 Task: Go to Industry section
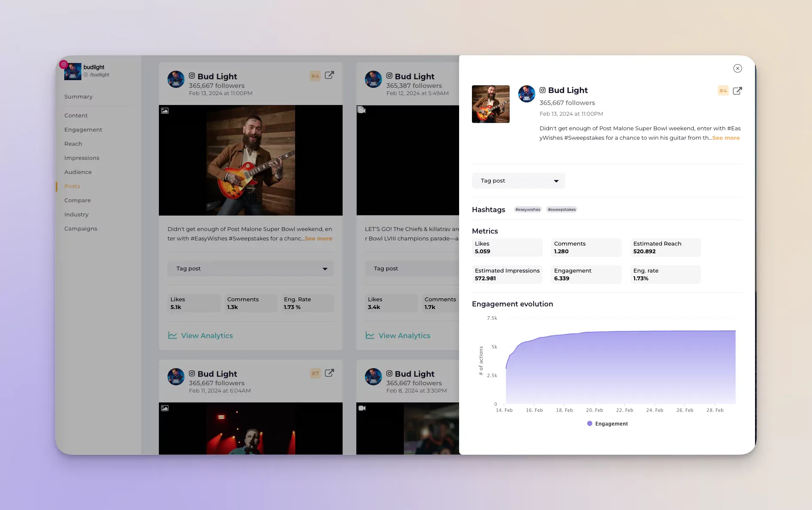76,215
